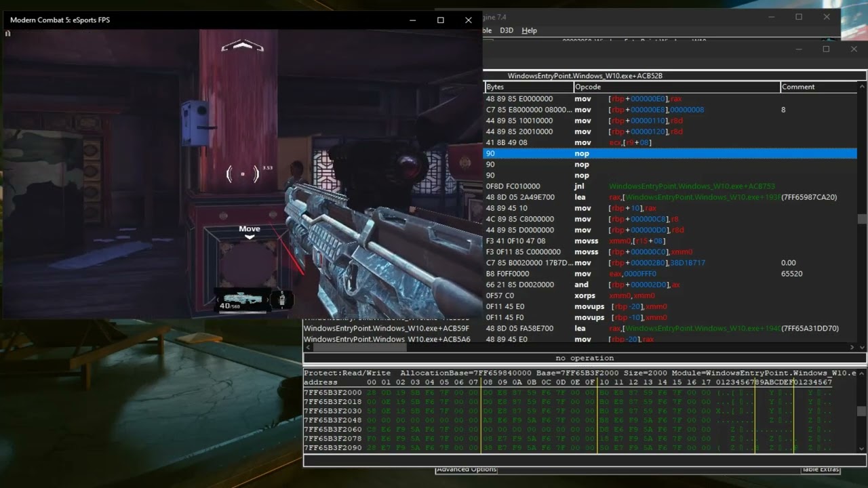This screenshot has width=868, height=488.
Task: Open the Help menu in Cheat Engine
Action: coord(529,30)
